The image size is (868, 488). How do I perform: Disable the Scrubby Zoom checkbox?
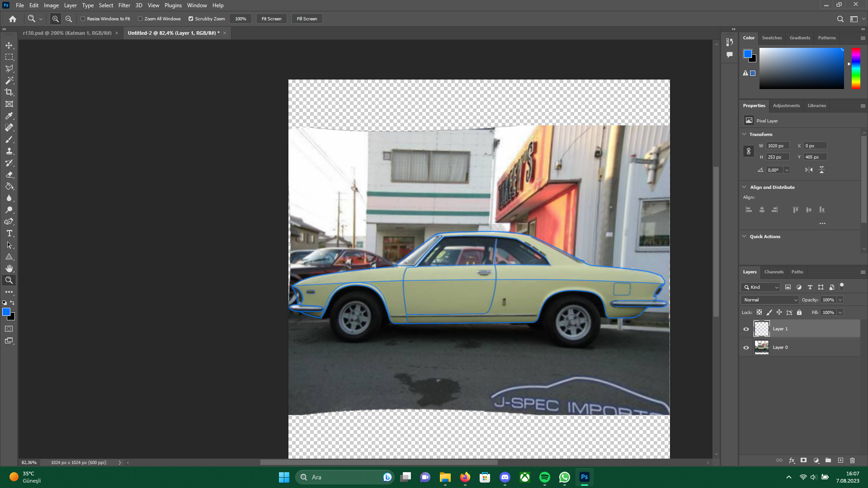tap(191, 19)
